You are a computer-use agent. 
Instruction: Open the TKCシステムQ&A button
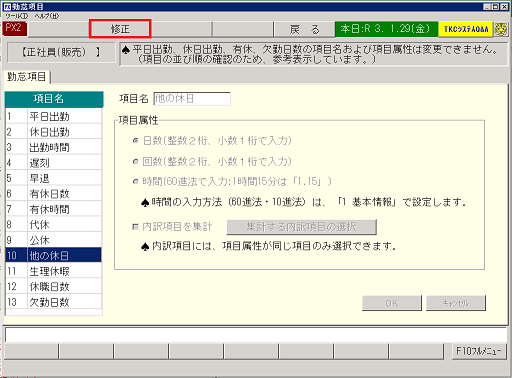pos(466,29)
